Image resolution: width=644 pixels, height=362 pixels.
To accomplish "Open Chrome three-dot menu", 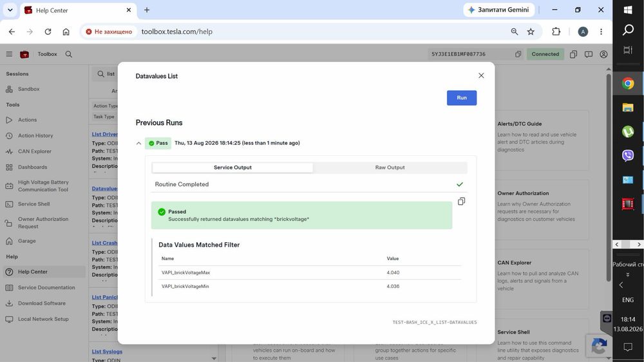I will 601,32.
